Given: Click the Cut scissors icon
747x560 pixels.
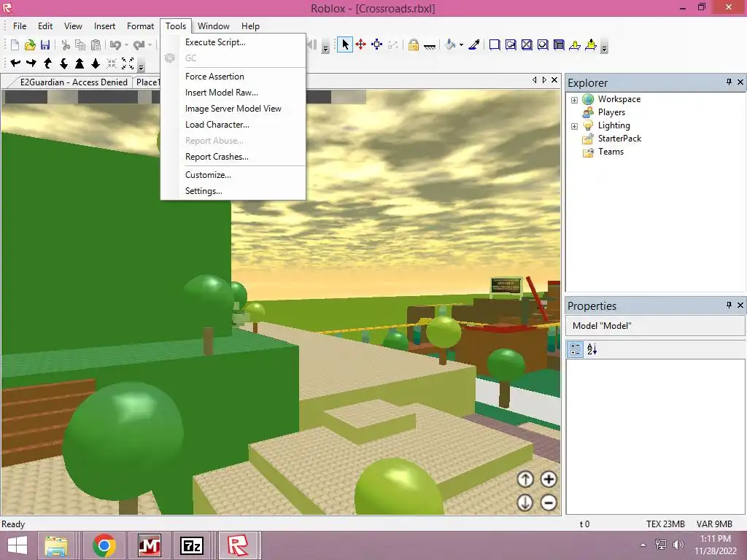Looking at the screenshot, I should pyautogui.click(x=66, y=44).
